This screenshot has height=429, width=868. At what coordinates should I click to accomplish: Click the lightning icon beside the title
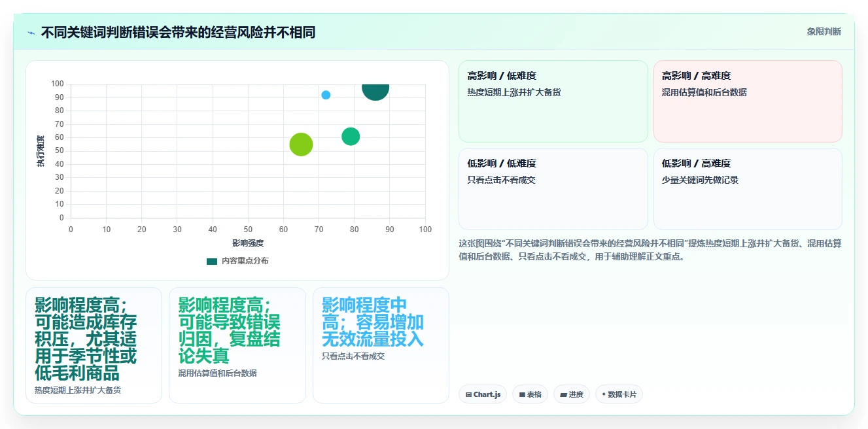point(31,33)
